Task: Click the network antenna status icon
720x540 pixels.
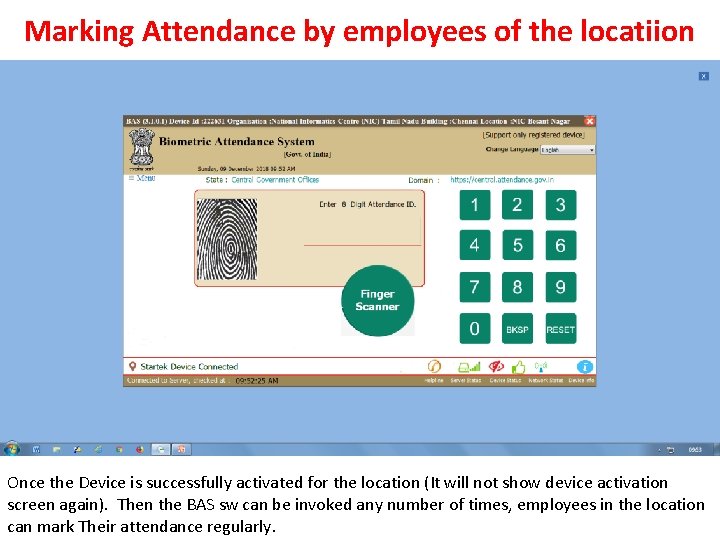Action: pyautogui.click(x=541, y=366)
